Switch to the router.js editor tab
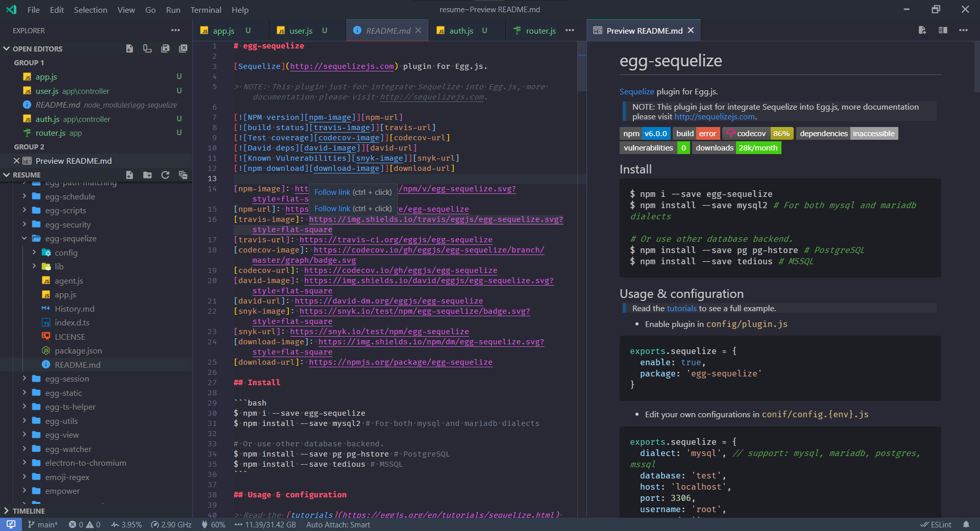This screenshot has width=980, height=531. point(535,31)
